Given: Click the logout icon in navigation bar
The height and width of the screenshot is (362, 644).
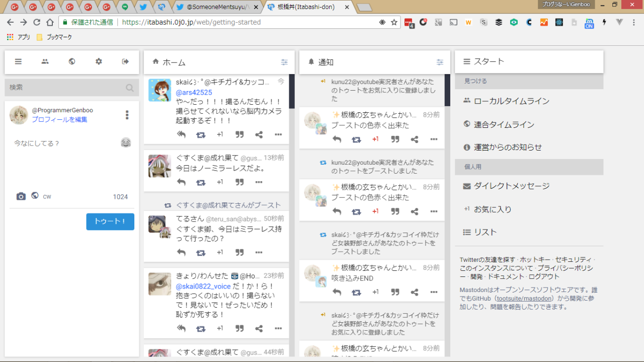Looking at the screenshot, I should pyautogui.click(x=125, y=61).
